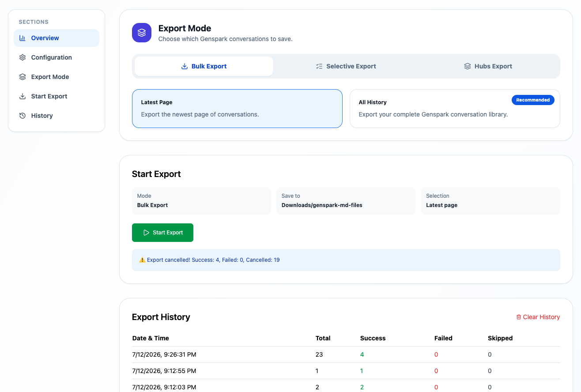
Task: Click the Hubs Export layers icon
Action: click(x=468, y=66)
